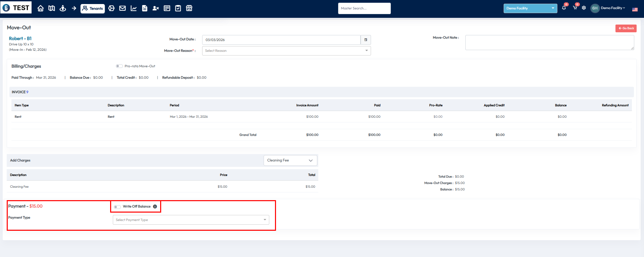
Task: Open the Demo Facility user account menu
Action: 608,8
